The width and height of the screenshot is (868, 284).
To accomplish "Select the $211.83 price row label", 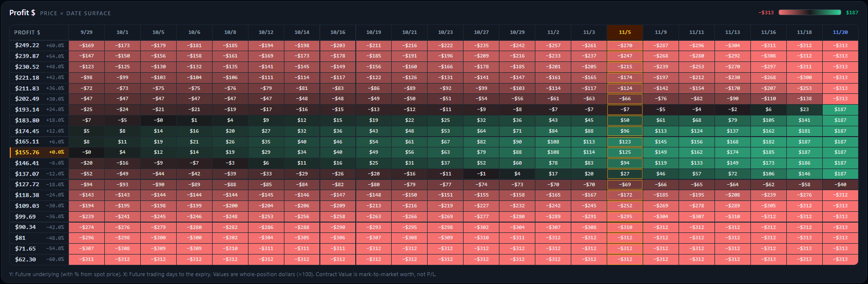I will tap(39, 88).
